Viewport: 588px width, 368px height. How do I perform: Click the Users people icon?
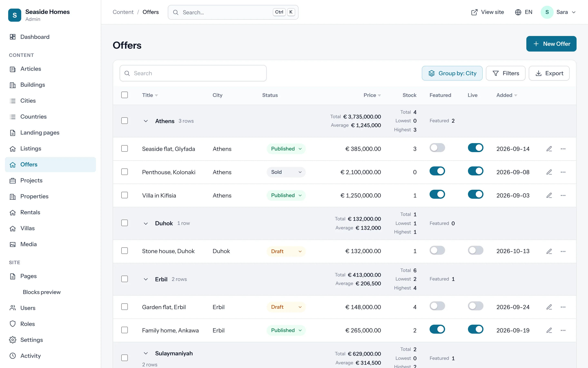tap(13, 308)
